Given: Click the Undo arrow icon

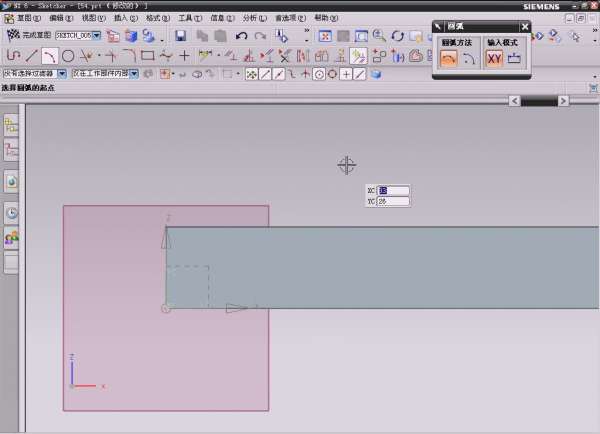Looking at the screenshot, I should coord(241,35).
